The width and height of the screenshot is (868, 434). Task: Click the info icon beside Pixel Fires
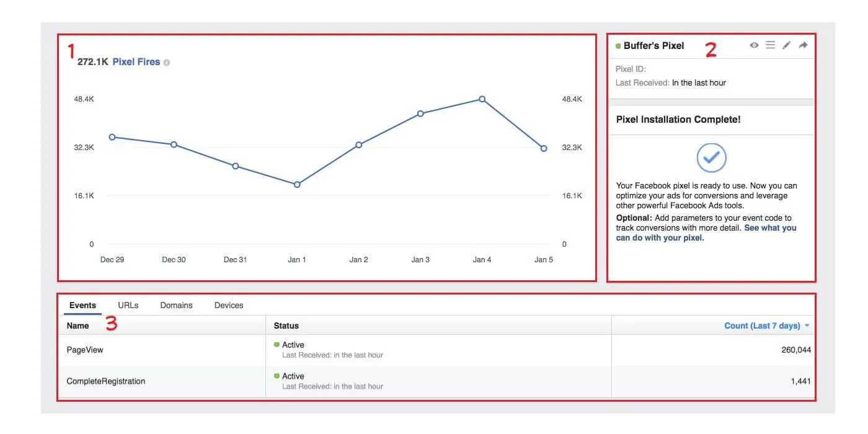coord(166,62)
